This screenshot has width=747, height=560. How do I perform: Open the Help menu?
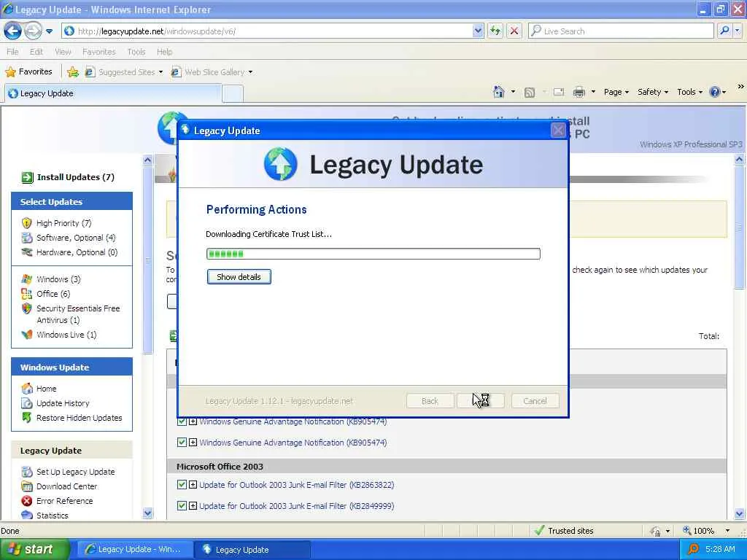(x=164, y=52)
